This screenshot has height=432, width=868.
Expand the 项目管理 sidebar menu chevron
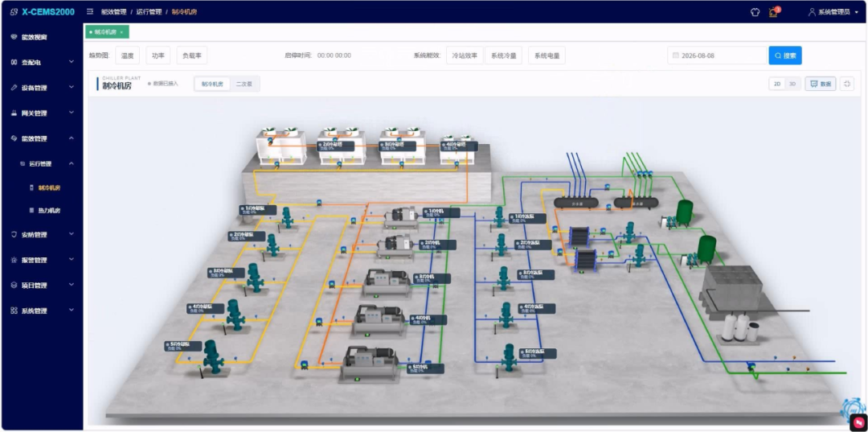(x=72, y=286)
